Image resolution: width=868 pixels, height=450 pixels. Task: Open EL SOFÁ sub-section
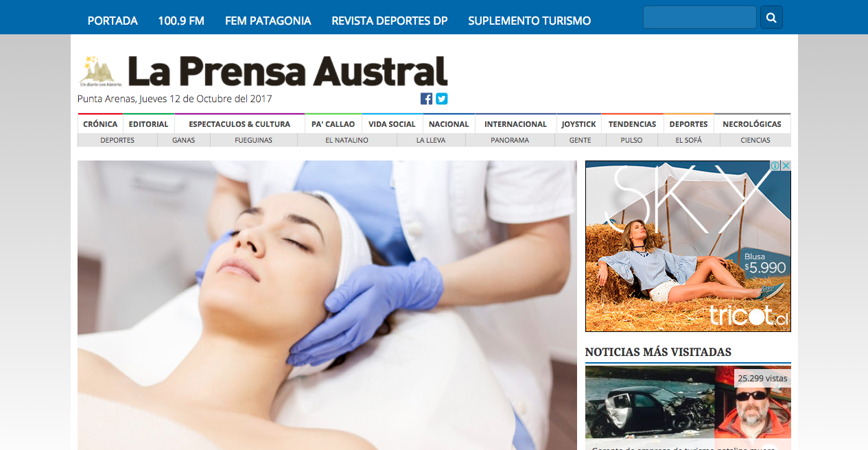click(689, 140)
